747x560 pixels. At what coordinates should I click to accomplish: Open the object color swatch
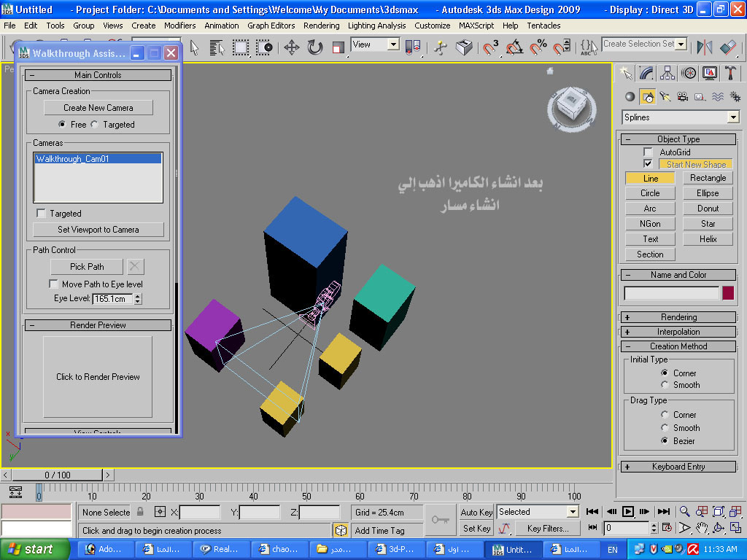point(728,293)
